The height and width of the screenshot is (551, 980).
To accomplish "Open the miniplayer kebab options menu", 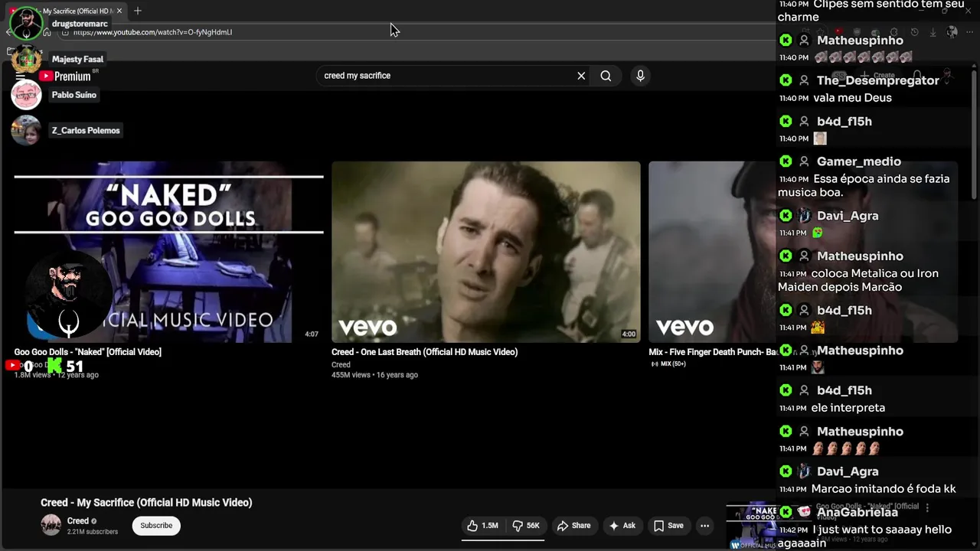I will 927,508.
